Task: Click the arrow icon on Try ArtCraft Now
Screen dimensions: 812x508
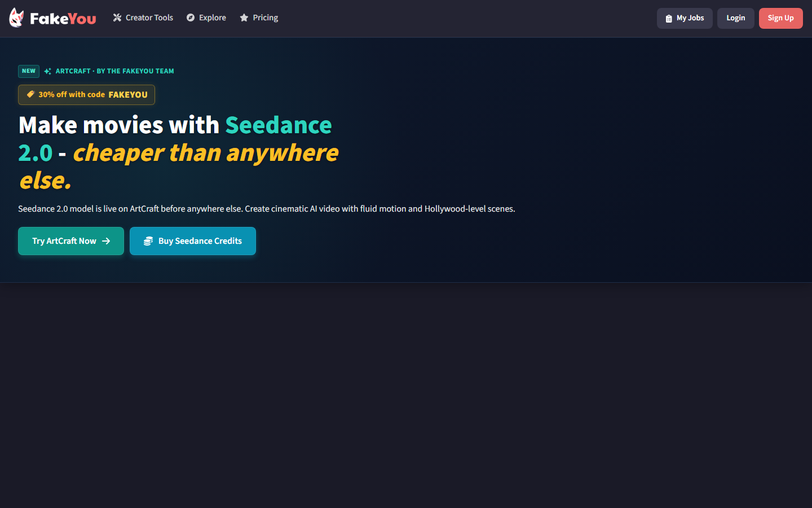Action: [106, 241]
